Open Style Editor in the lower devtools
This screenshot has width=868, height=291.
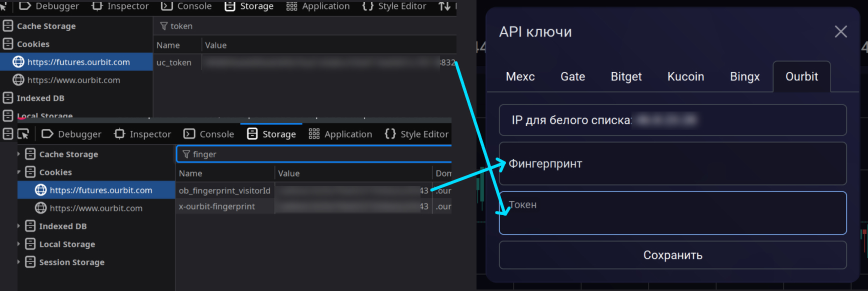click(x=416, y=134)
